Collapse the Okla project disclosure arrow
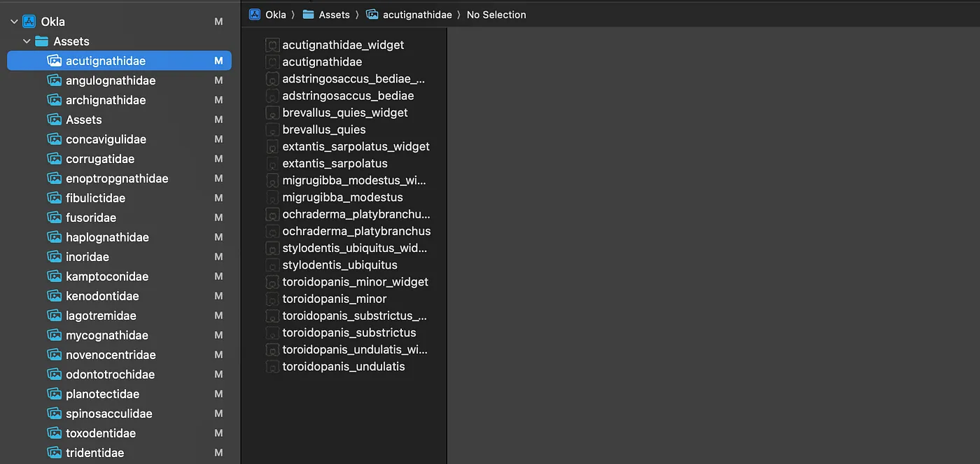980x464 pixels. [14, 22]
